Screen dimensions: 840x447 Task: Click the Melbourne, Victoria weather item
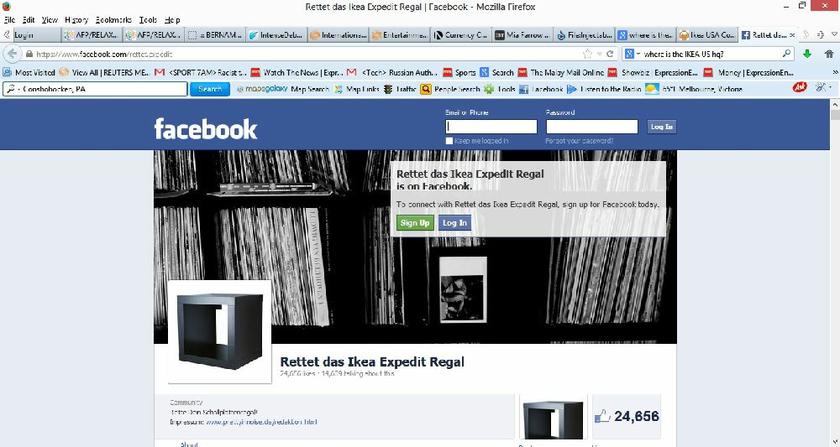694,89
